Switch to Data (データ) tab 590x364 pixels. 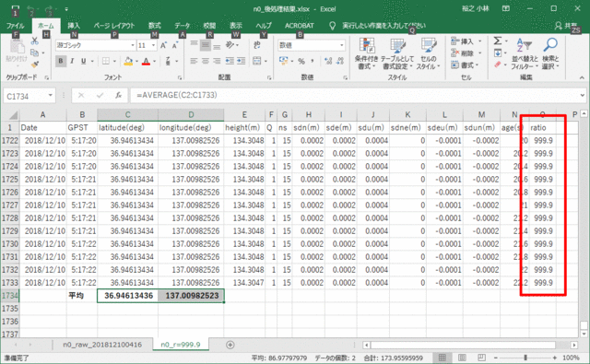(x=183, y=26)
